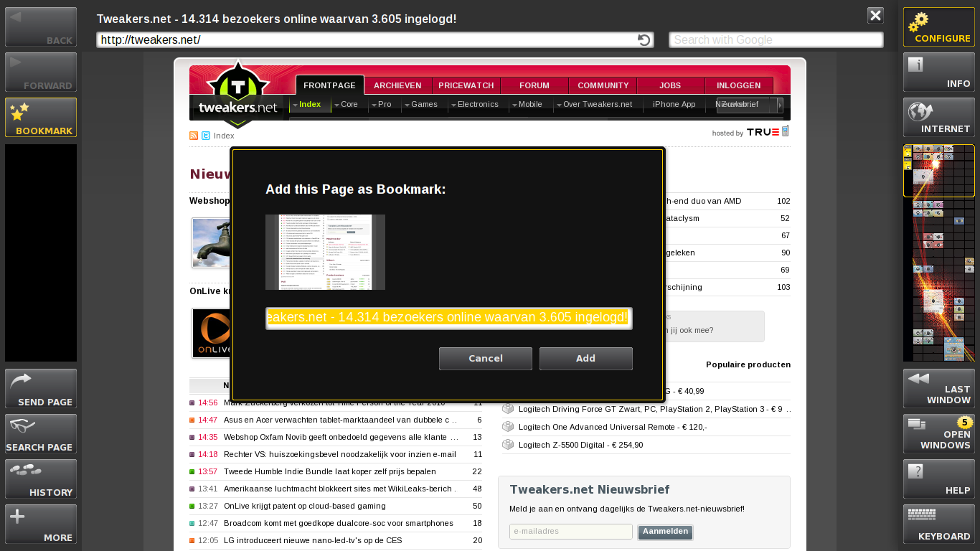Close the browser with the X icon
Image resolution: width=980 pixels, height=551 pixels.
click(875, 15)
